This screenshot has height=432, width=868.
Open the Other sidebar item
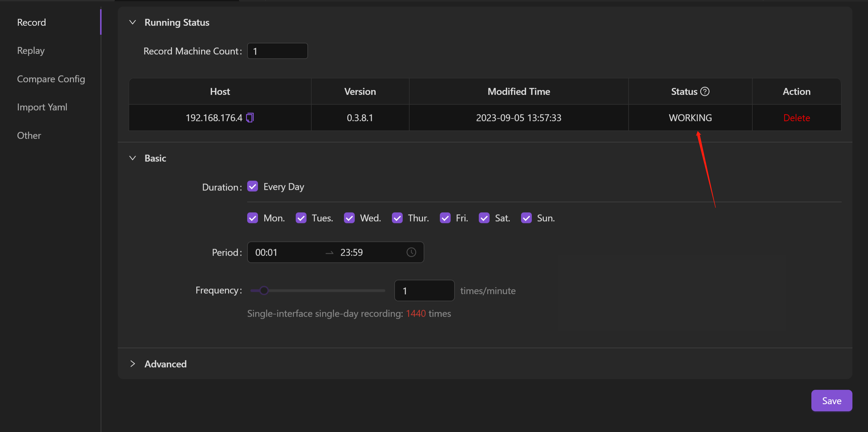[29, 135]
